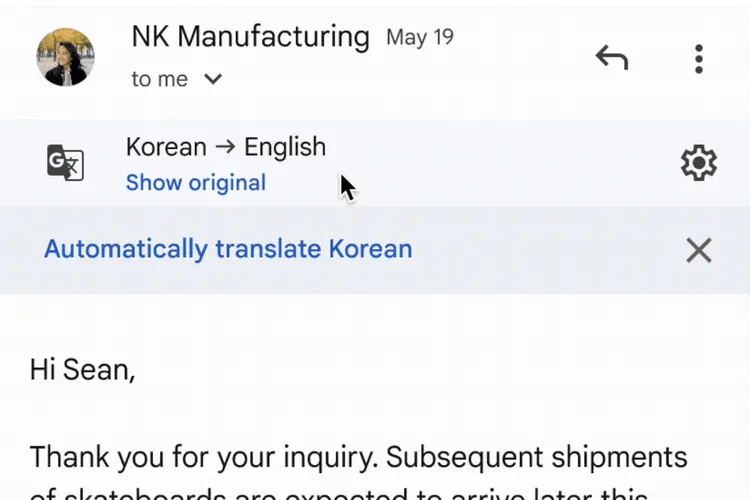Click the reply arrow icon

[612, 58]
